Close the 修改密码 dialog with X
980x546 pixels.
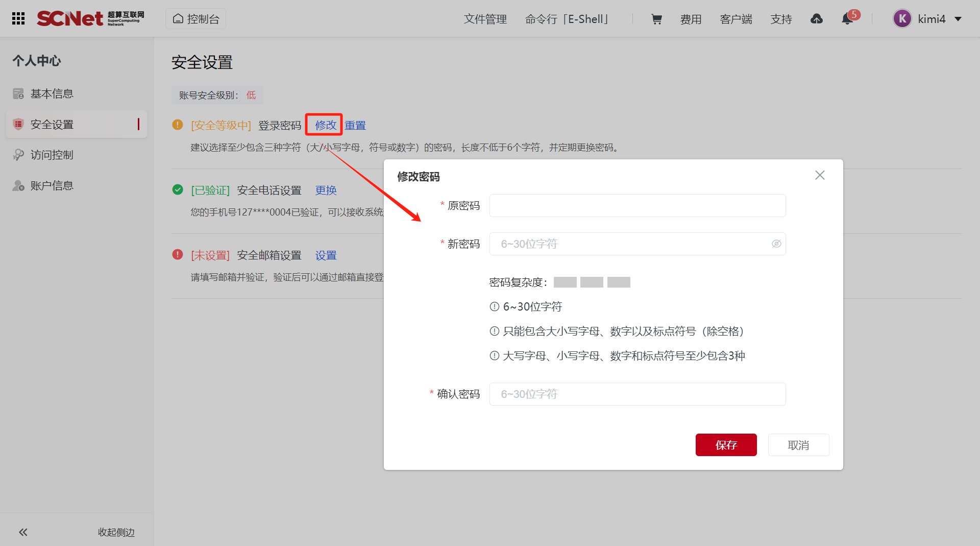point(820,175)
